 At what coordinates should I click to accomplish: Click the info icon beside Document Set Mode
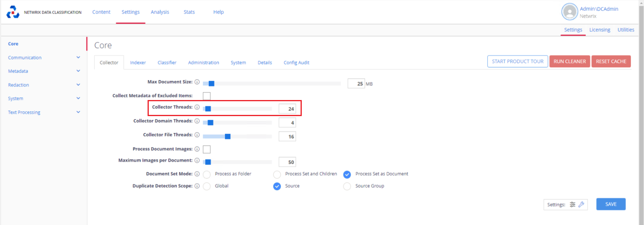pos(197,174)
